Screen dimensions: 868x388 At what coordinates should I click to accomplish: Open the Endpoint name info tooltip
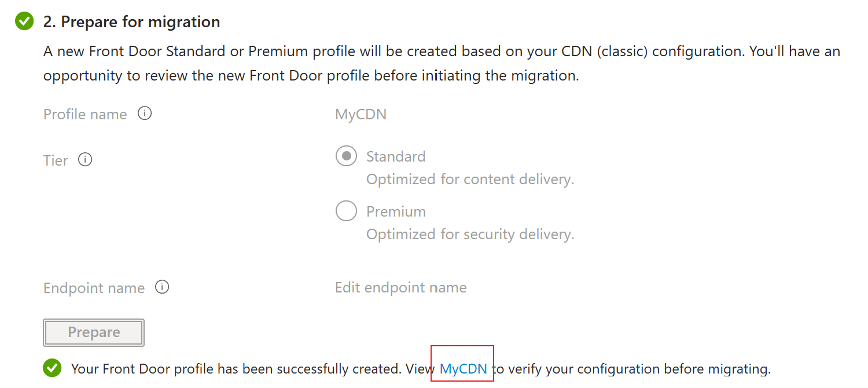click(x=162, y=286)
